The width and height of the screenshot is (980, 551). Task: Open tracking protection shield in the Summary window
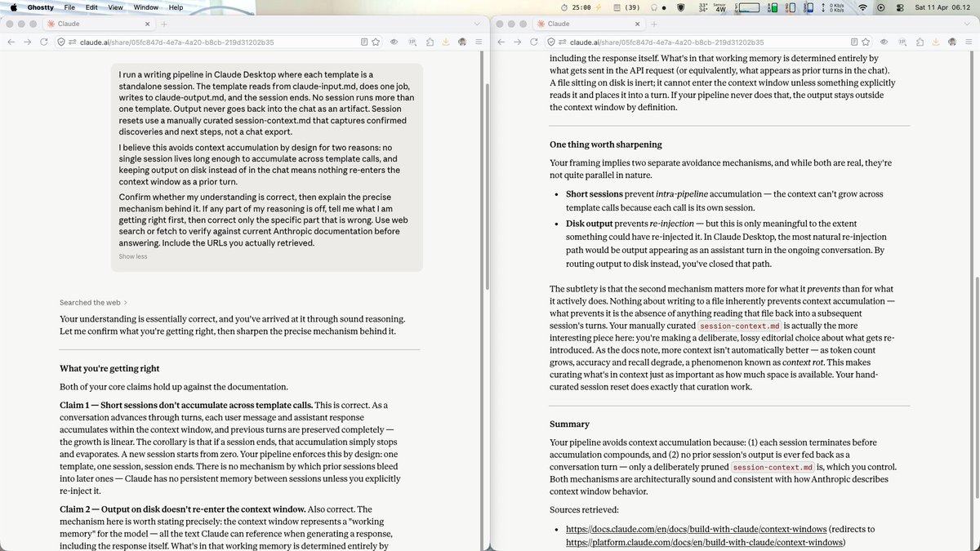[550, 42]
